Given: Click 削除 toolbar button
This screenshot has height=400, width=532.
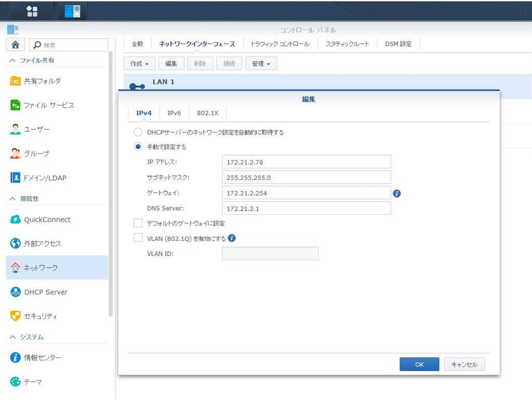Looking at the screenshot, I should [200, 63].
